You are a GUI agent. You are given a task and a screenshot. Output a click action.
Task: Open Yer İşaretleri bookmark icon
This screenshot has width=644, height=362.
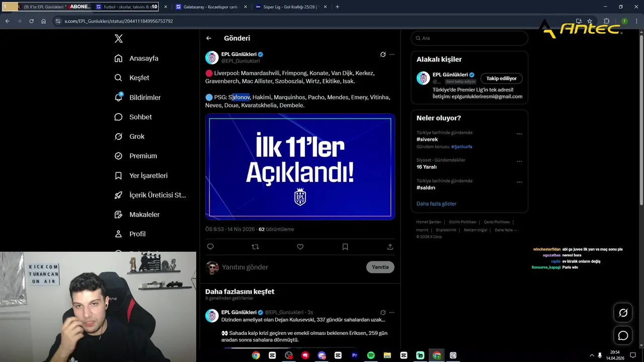tap(118, 175)
